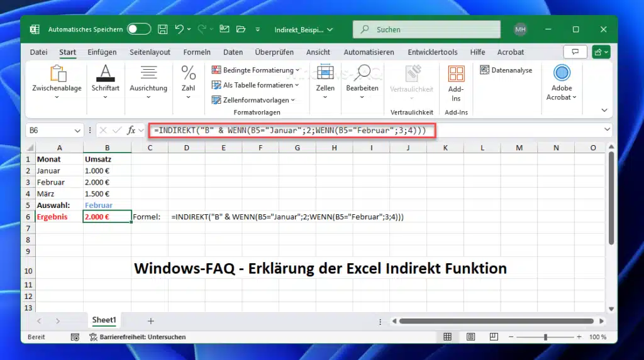Select the Sheet1 worksheet tab
This screenshot has height=360, width=644.
(x=104, y=320)
